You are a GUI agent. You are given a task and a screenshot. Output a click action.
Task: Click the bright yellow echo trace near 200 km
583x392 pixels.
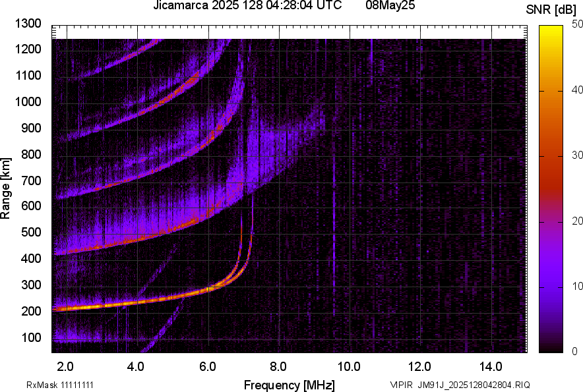pyautogui.click(x=86, y=307)
